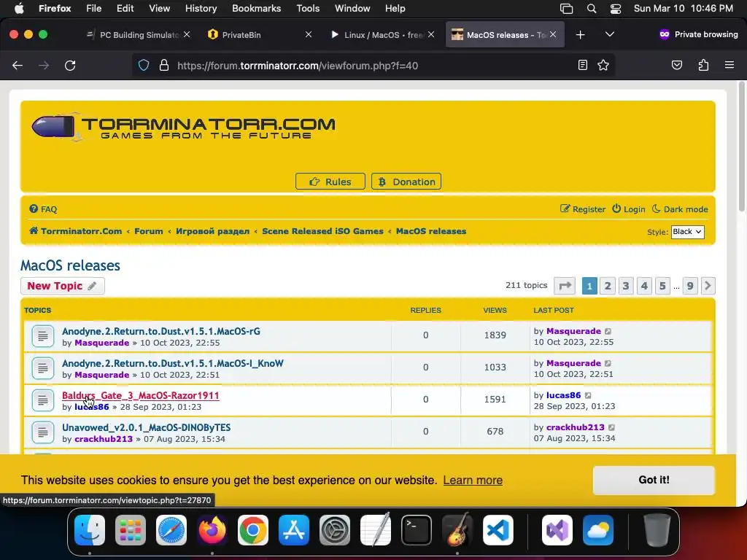Click the Register link
Image resolution: width=747 pixels, height=560 pixels.
point(583,209)
